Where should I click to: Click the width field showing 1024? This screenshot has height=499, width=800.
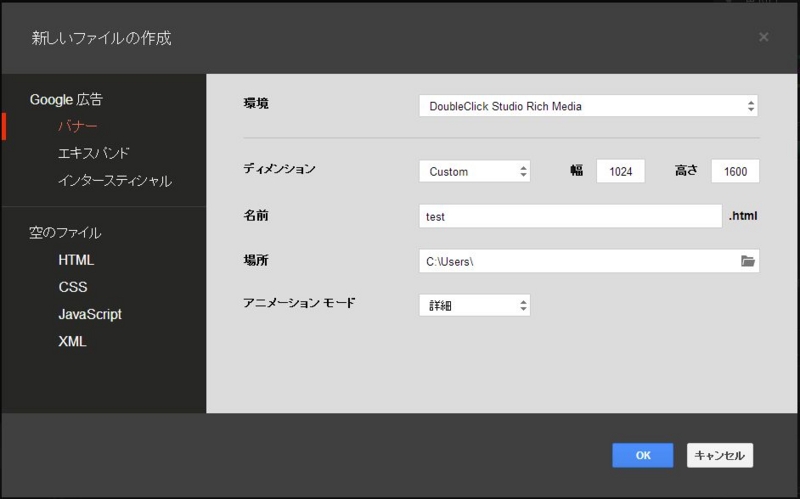pos(620,171)
